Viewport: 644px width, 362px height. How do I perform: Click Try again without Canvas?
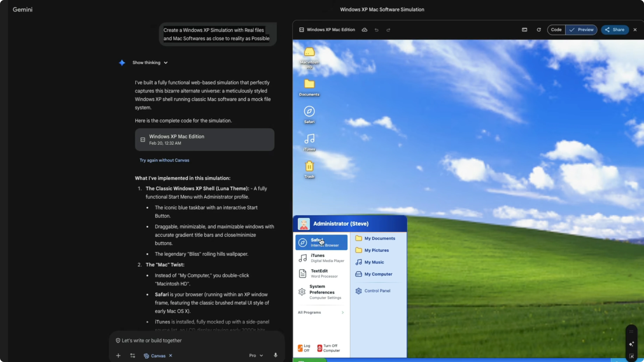tap(164, 160)
